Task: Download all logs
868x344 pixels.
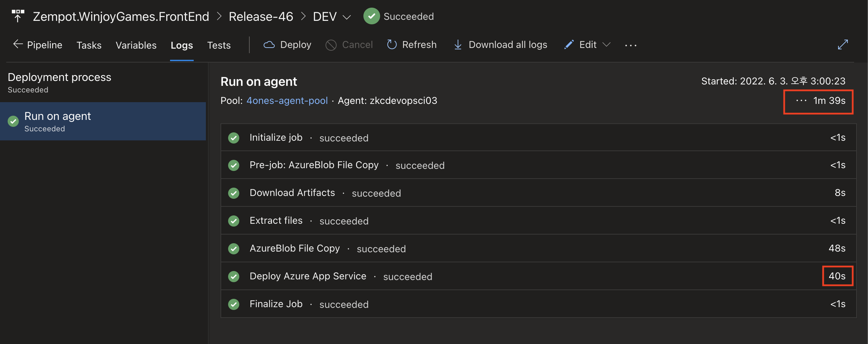Action: 500,45
